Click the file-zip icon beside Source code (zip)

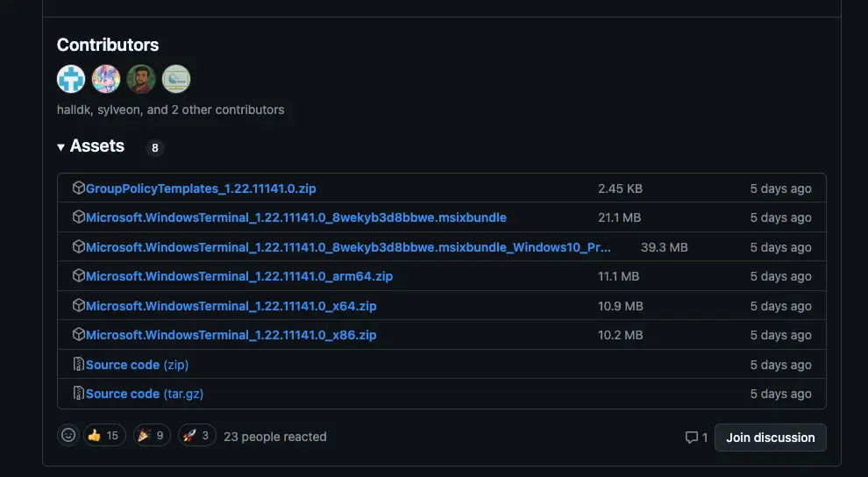click(x=78, y=365)
